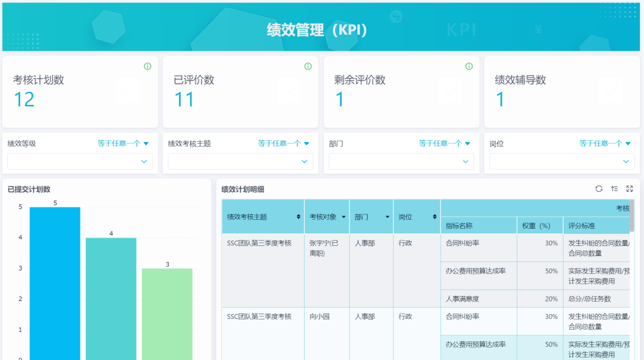Image resolution: width=644 pixels, height=360 pixels.
Task: Click the info icon on 剩余评价数 card
Action: pyautogui.click(x=469, y=66)
